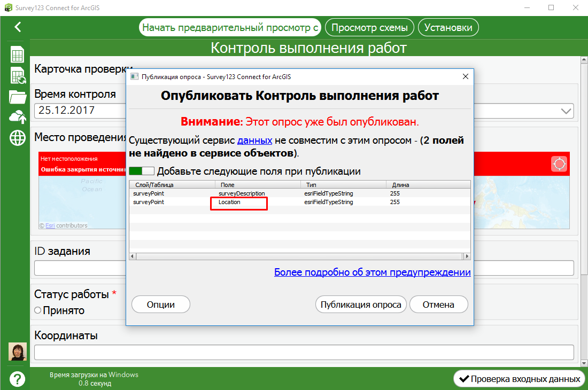Image resolution: width=588 pixels, height=390 pixels.
Task: Open Просмотр схемы tab
Action: click(x=369, y=27)
